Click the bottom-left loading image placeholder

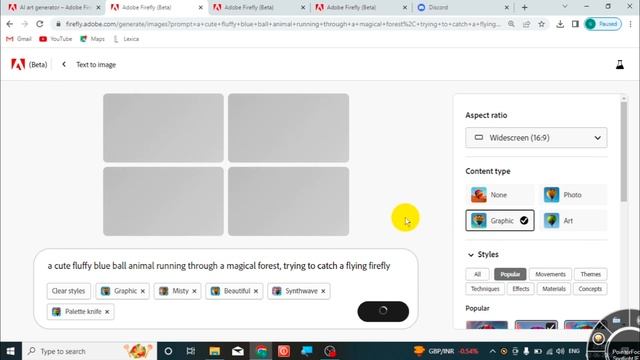[x=163, y=201]
